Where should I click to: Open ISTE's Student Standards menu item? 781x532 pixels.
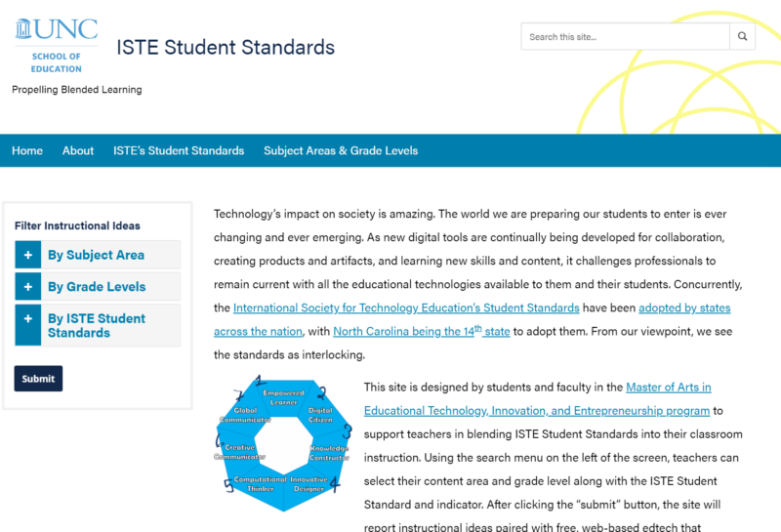pyautogui.click(x=179, y=150)
